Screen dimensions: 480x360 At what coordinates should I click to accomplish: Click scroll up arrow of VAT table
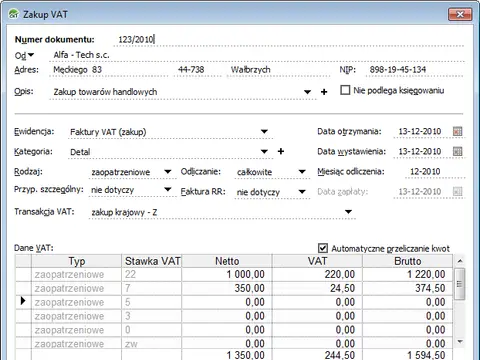[x=460, y=261]
